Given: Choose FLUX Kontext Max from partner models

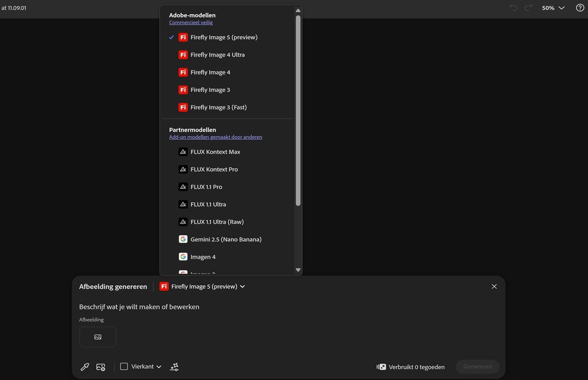Looking at the screenshot, I should click(215, 152).
